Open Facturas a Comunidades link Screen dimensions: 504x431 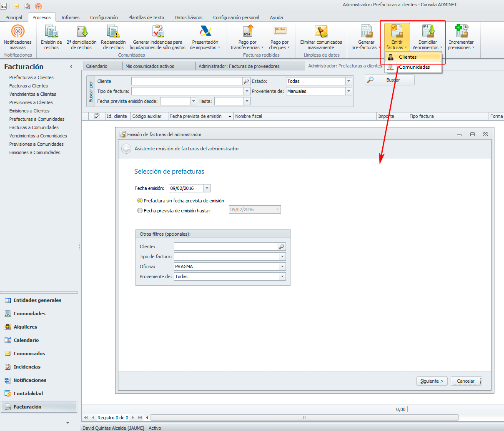tap(34, 127)
